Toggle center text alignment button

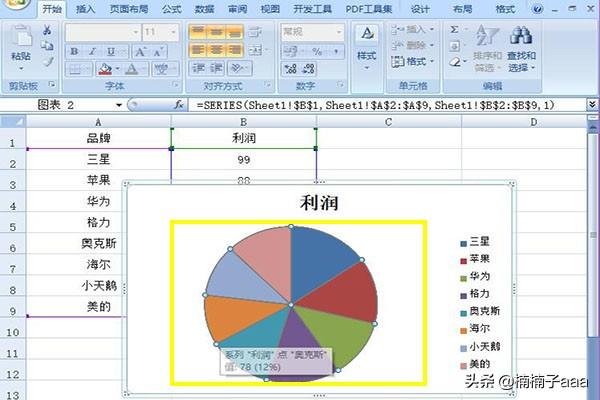[x=216, y=50]
